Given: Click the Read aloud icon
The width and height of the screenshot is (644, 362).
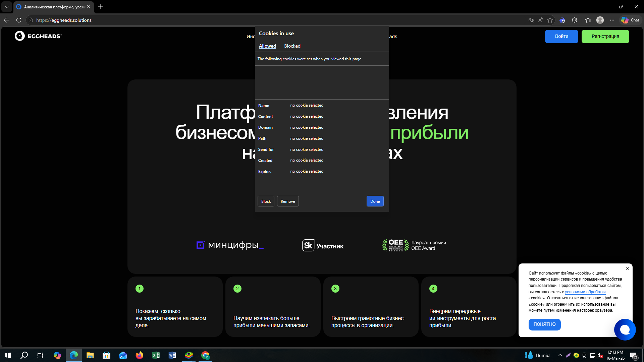Looking at the screenshot, I should click(541, 20).
